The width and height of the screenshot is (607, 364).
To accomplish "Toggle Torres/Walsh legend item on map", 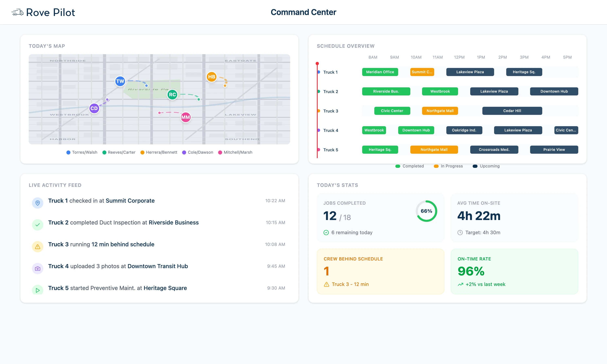I will (82, 152).
